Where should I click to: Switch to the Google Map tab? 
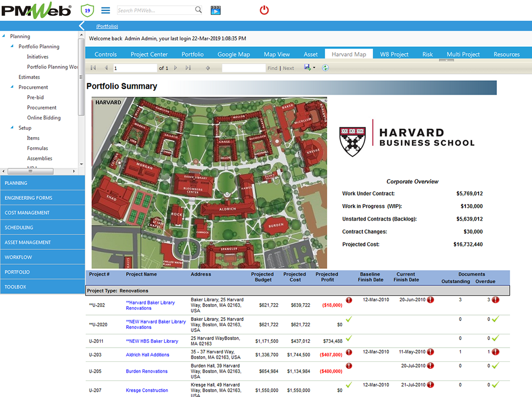pyautogui.click(x=234, y=54)
